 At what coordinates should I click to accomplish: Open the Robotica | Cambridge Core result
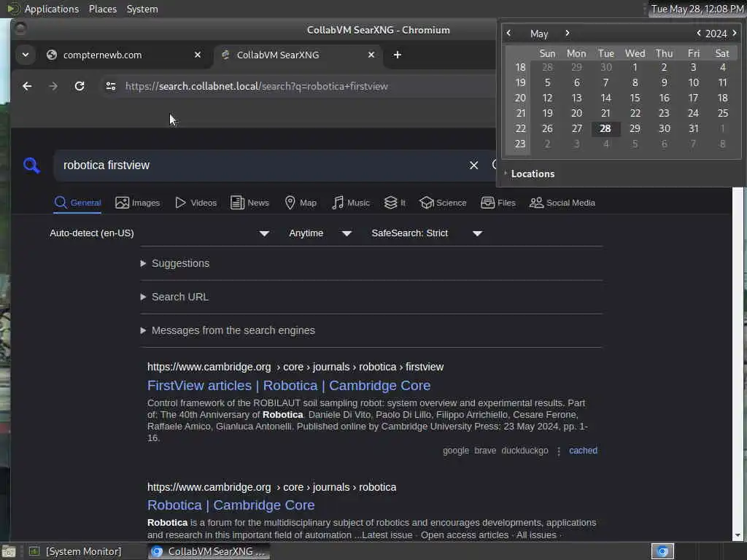pos(231,505)
